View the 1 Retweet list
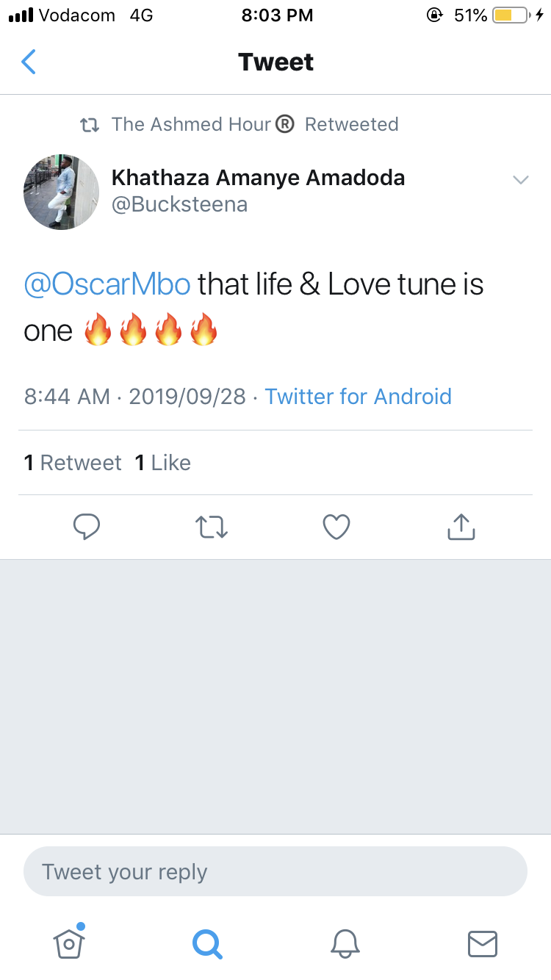 pos(73,463)
